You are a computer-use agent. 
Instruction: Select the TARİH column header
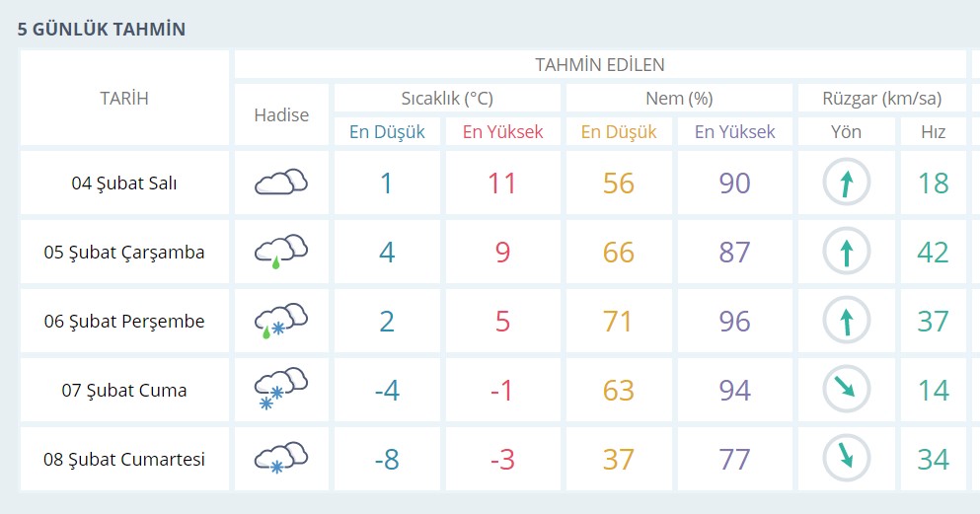124,98
